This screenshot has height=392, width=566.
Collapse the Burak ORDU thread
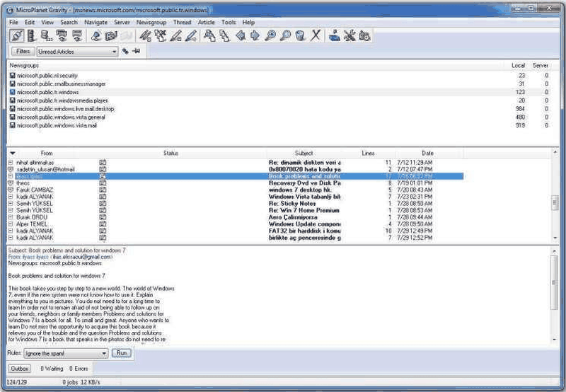(x=11, y=217)
